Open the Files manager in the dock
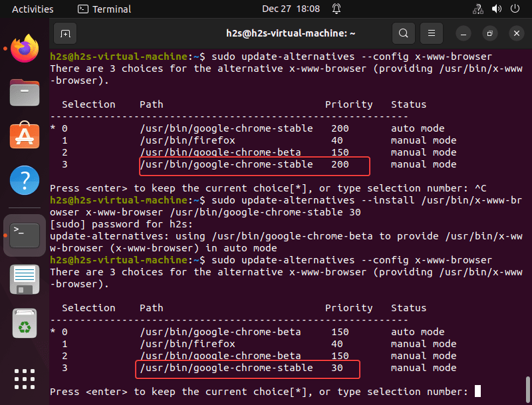532x405 pixels. [25, 92]
